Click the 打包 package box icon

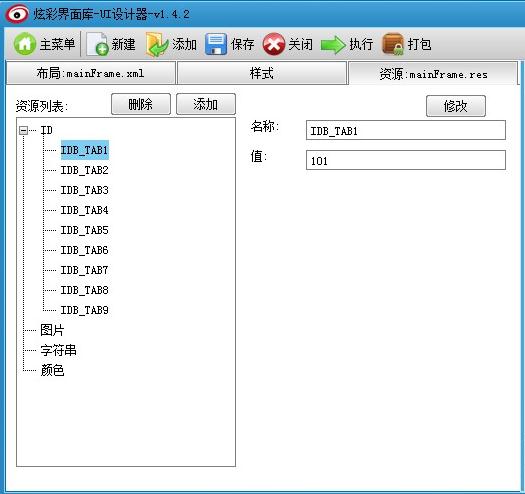click(393, 44)
